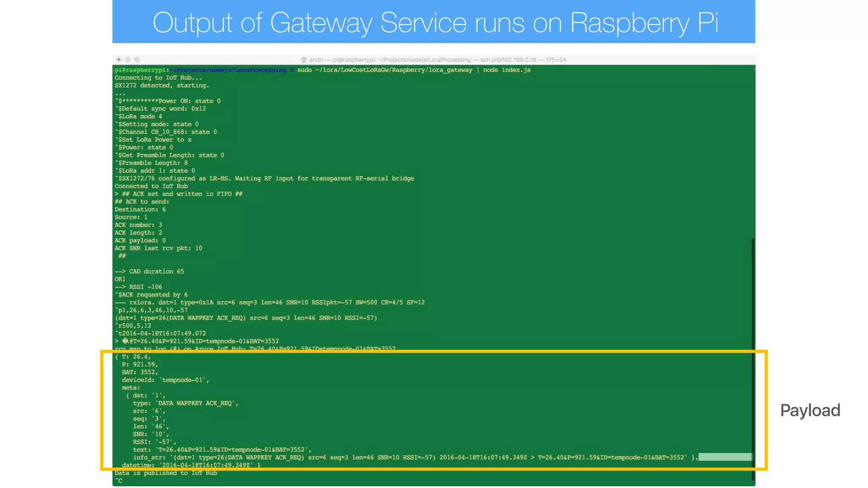Click 'LoRa addr 1: state 0' line
The width and height of the screenshot is (868, 488).
(x=155, y=171)
